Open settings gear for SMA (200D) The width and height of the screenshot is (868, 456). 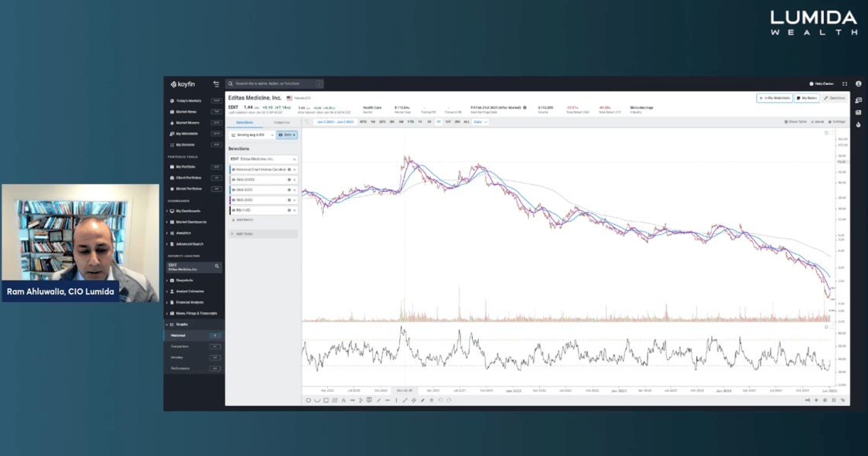pos(289,179)
